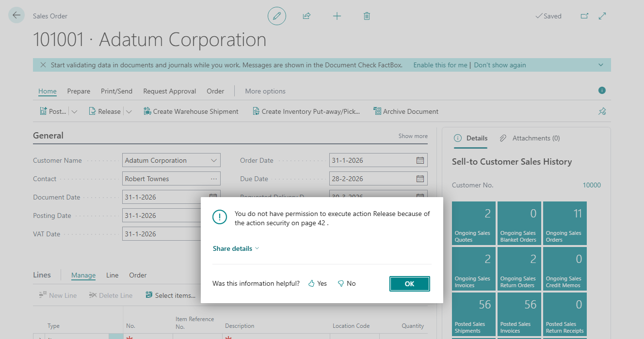
Task: Click the Quantity column header
Action: [x=413, y=326]
